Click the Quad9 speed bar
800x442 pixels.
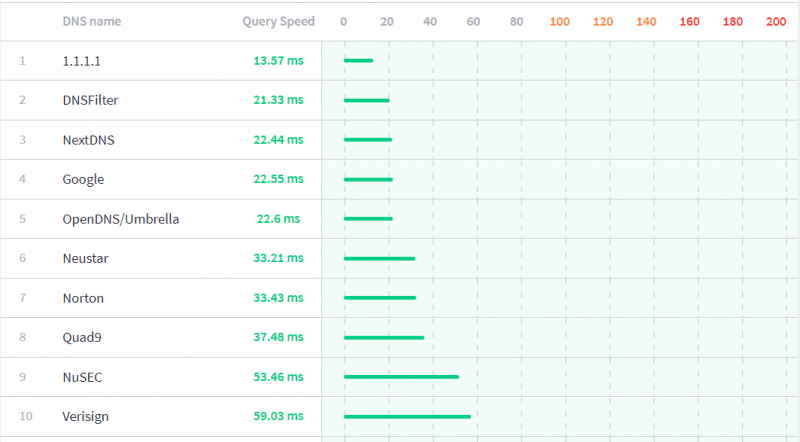click(x=384, y=338)
